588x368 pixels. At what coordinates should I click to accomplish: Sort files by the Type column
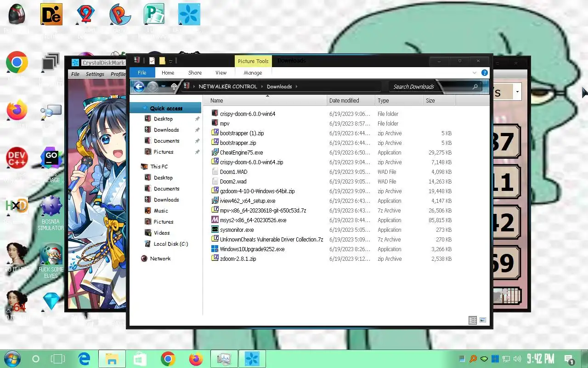pos(399,100)
